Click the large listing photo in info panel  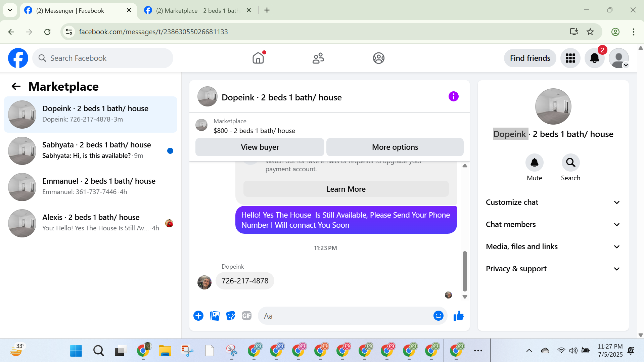click(x=553, y=106)
